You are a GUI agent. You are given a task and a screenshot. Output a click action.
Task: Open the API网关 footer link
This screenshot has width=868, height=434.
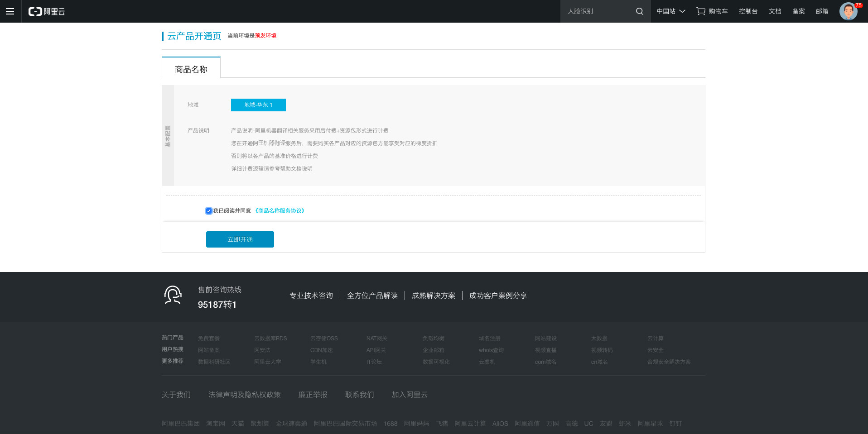376,350
